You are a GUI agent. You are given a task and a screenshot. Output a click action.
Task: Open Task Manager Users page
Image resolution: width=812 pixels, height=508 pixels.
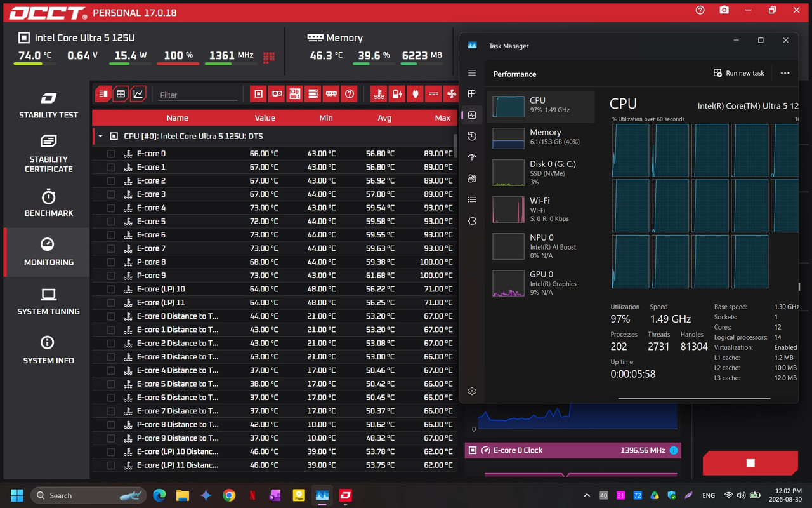pos(472,178)
